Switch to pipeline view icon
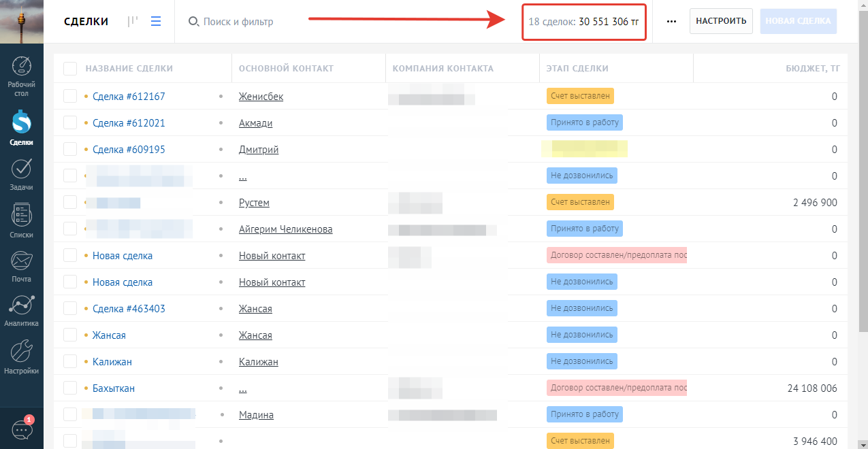Viewport: 868px width, 449px height. pyautogui.click(x=133, y=21)
